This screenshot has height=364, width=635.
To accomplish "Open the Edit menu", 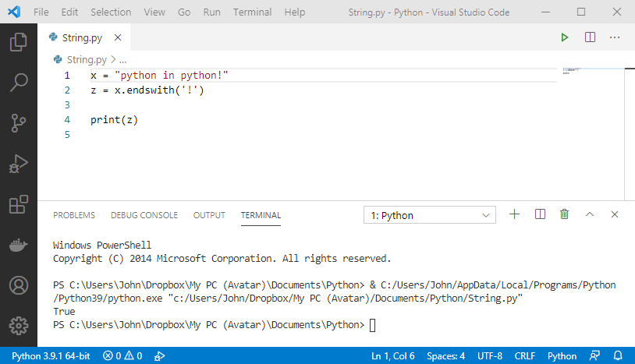I will [69, 12].
